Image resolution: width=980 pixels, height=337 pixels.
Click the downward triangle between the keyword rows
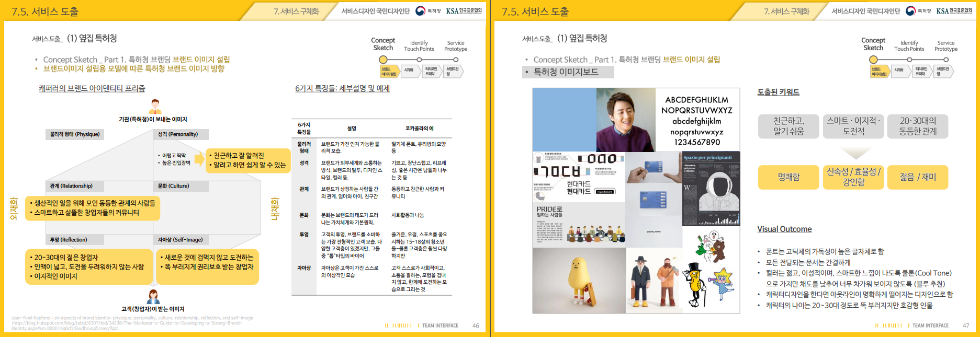[854, 153]
